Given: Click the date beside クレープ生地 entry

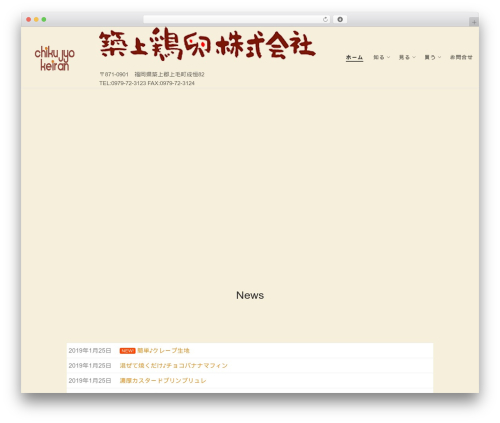Looking at the screenshot, I should pos(90,351).
